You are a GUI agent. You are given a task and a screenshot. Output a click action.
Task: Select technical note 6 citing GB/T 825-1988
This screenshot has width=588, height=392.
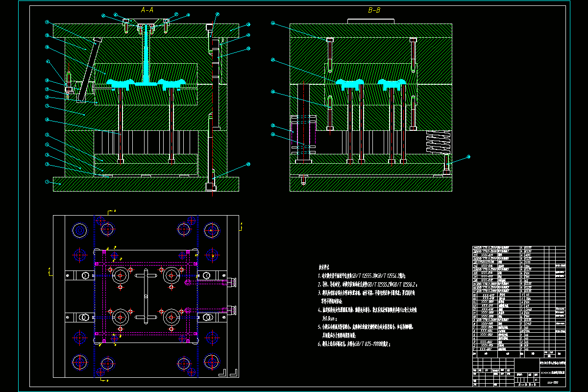pos(355,344)
